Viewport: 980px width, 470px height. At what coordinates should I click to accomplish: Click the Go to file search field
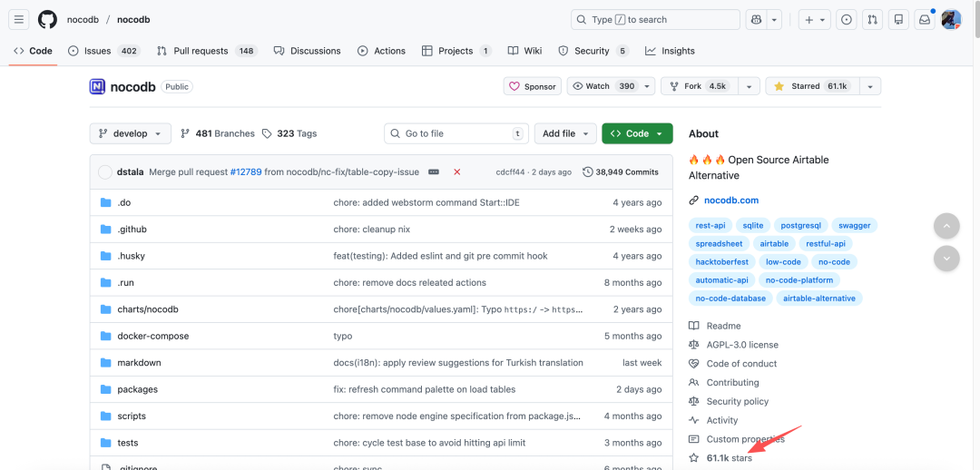456,133
